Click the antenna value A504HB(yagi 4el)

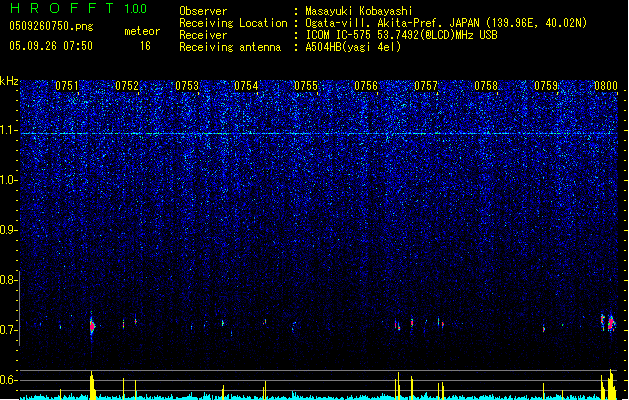pyautogui.click(x=353, y=47)
